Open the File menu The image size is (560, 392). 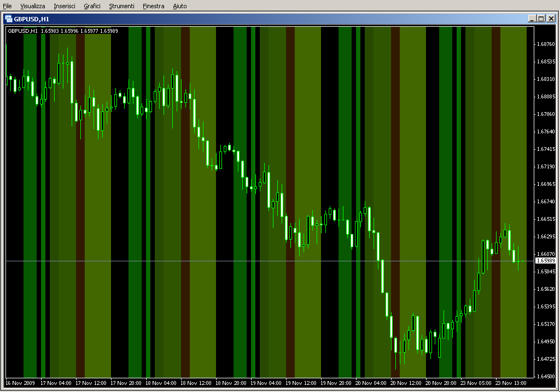7,6
